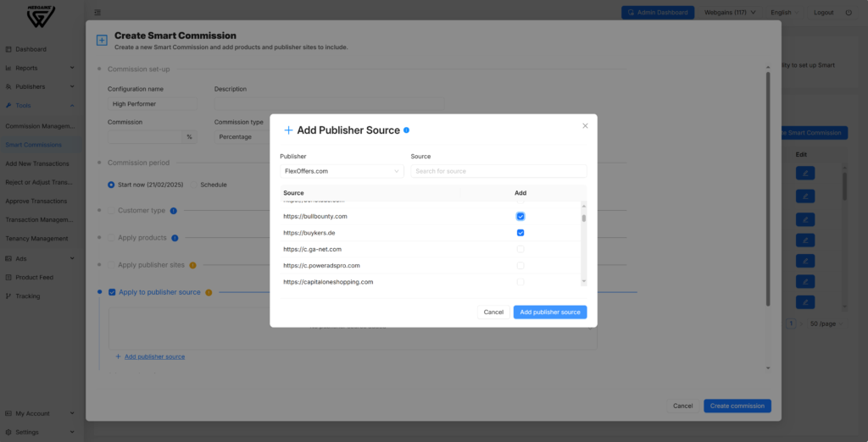Click the Ads image icon
The width and height of the screenshot is (868, 442).
pos(8,258)
